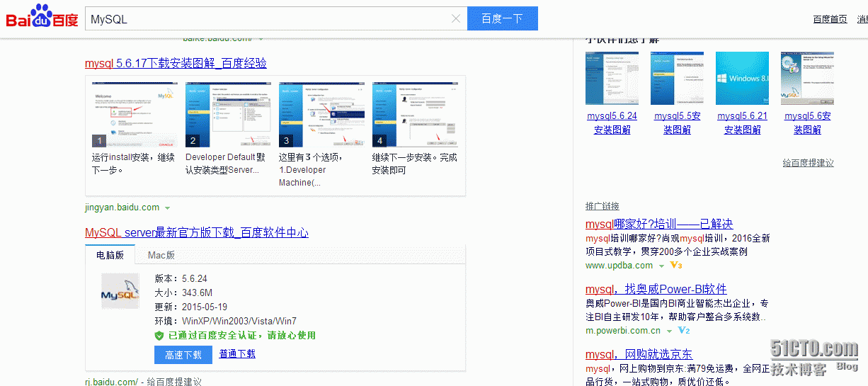868x386 pixels.
Task: Open 网购就选京东 ad title
Action: pyautogui.click(x=639, y=355)
